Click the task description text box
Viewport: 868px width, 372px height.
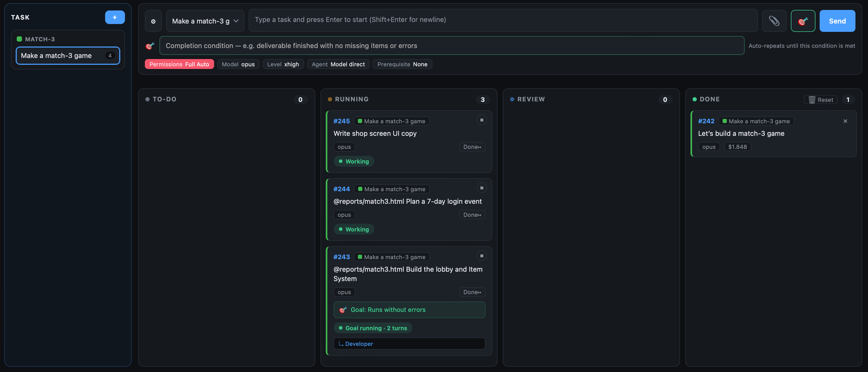point(503,20)
